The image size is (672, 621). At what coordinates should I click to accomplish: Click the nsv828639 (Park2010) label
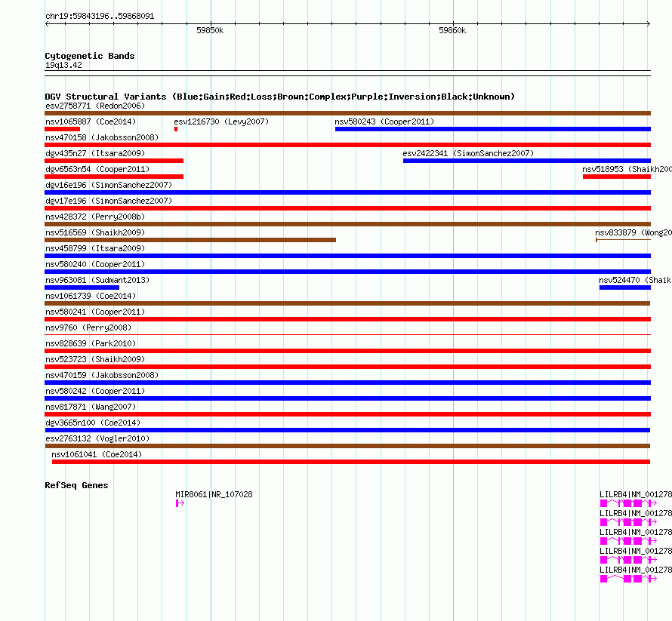coord(91,343)
